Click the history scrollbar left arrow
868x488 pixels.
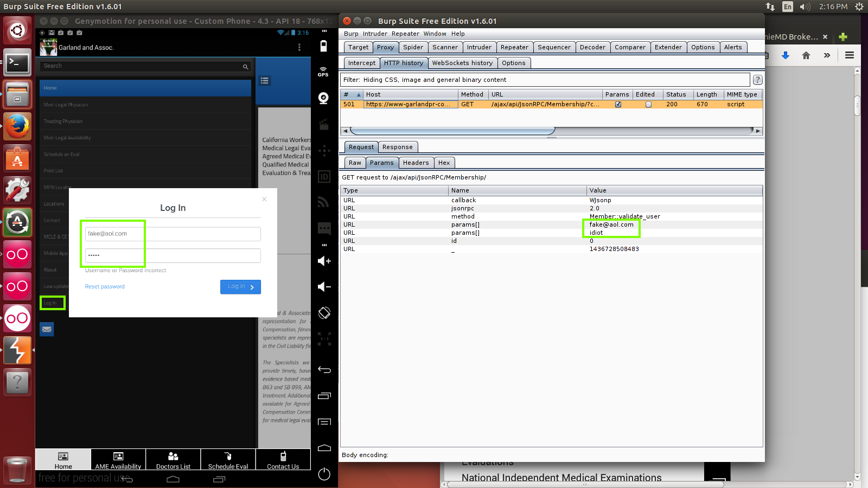click(x=345, y=131)
